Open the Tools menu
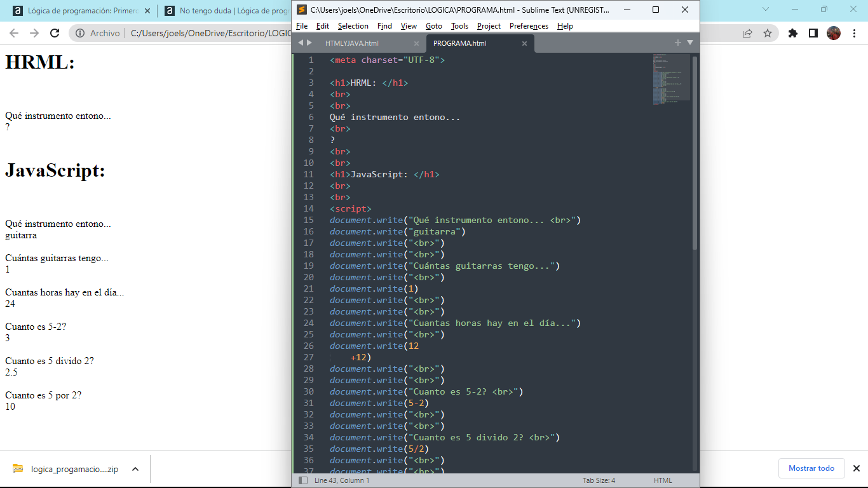 [459, 26]
